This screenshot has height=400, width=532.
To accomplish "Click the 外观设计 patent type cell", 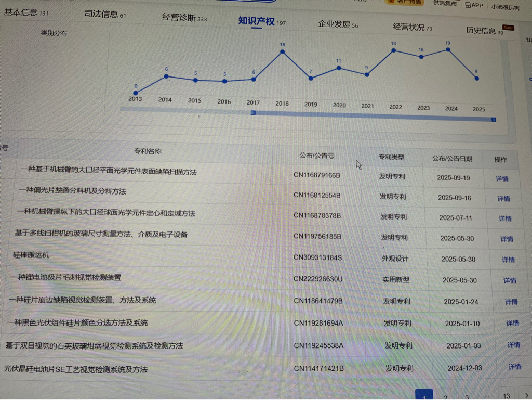I will [x=395, y=259].
